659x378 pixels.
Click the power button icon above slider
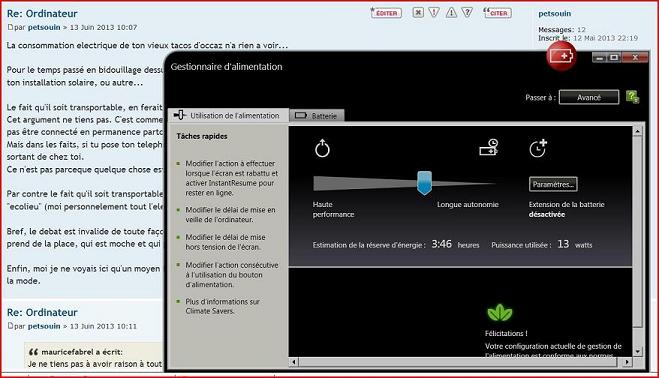(322, 148)
